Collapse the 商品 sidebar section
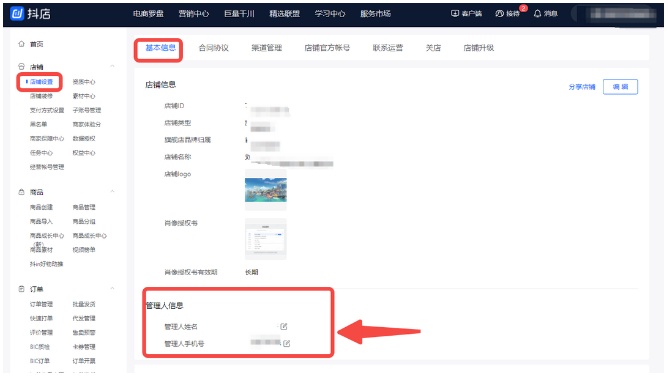The width and height of the screenshot is (668, 383). tap(112, 191)
